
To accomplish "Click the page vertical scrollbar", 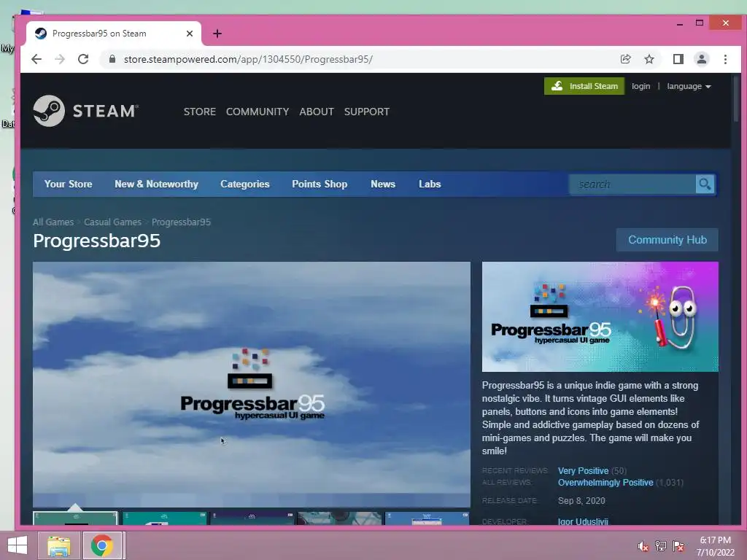I will point(736,98).
